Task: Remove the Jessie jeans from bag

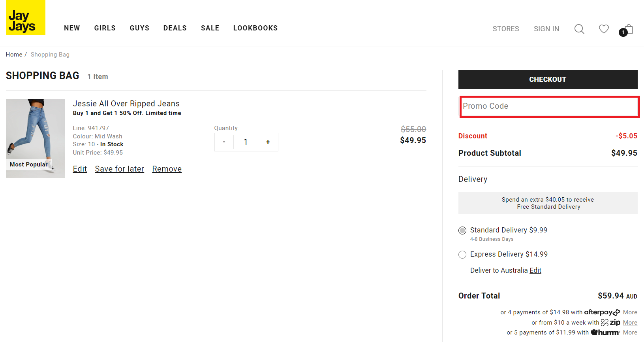Action: pos(167,169)
